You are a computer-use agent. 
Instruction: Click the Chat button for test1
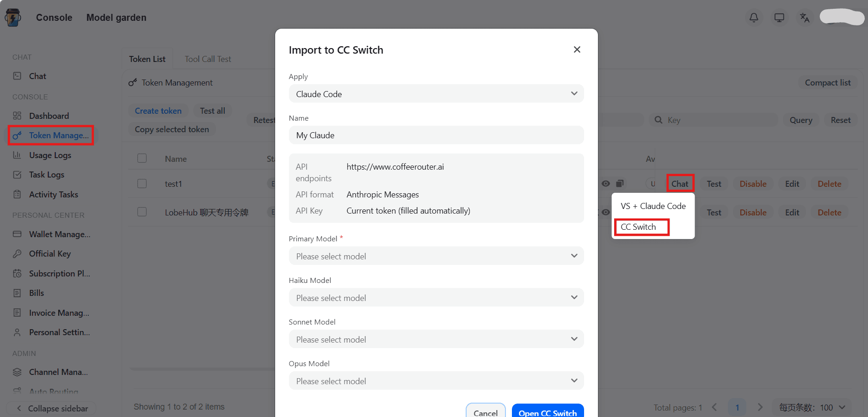(x=680, y=184)
